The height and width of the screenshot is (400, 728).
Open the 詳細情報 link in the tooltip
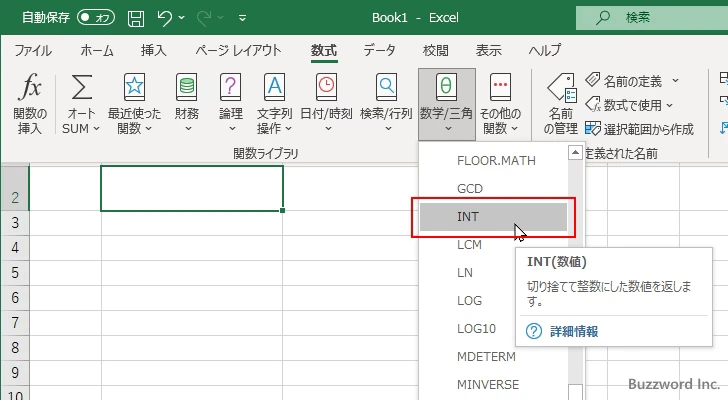574,331
